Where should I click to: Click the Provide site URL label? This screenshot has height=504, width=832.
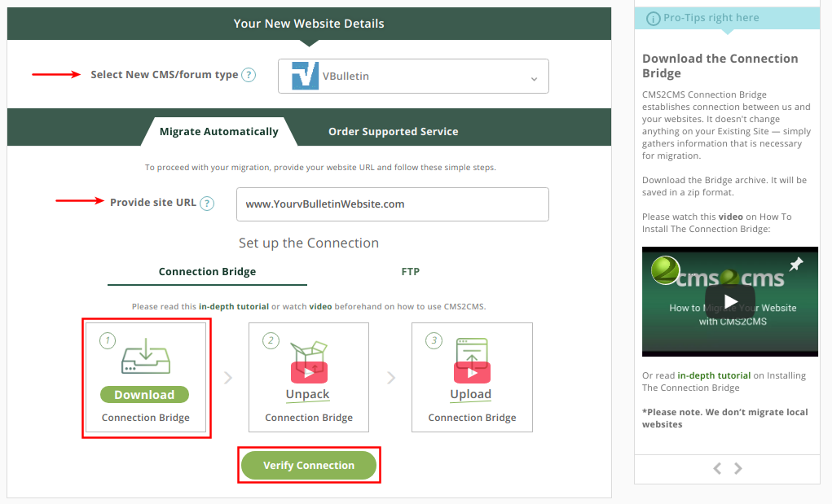click(x=153, y=203)
